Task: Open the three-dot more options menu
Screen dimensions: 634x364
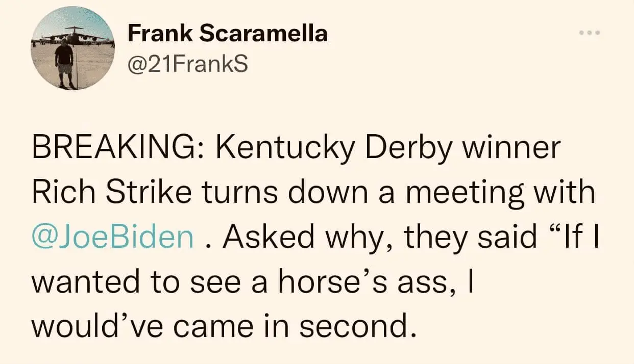Action: tap(590, 34)
